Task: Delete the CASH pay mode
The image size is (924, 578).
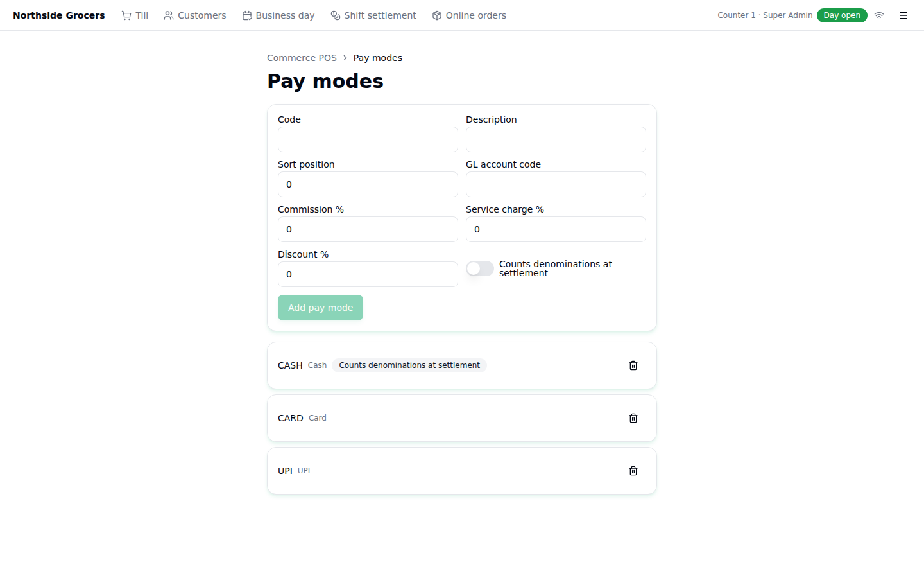Action: click(x=633, y=365)
